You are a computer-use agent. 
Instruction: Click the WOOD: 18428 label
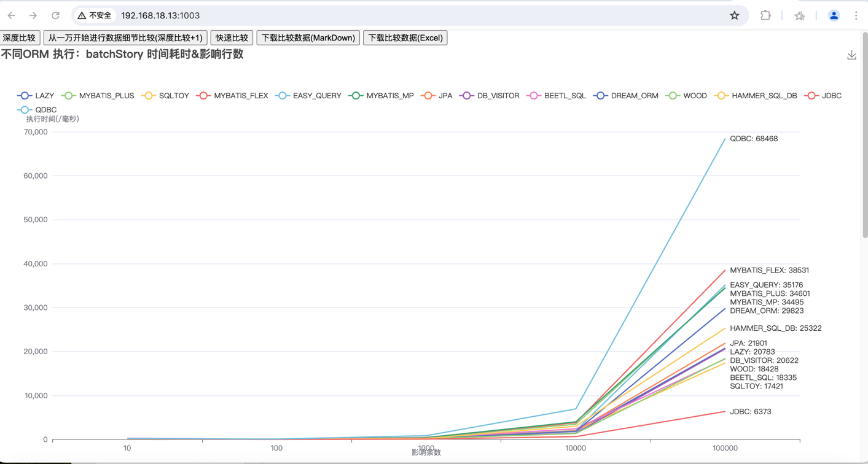(754, 369)
